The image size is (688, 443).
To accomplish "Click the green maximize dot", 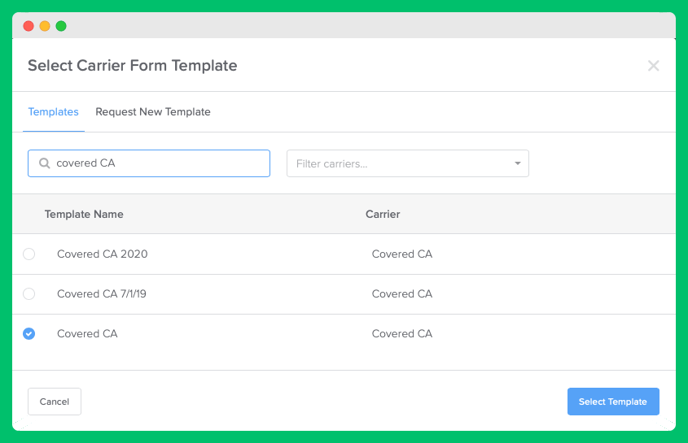I will pos(61,26).
